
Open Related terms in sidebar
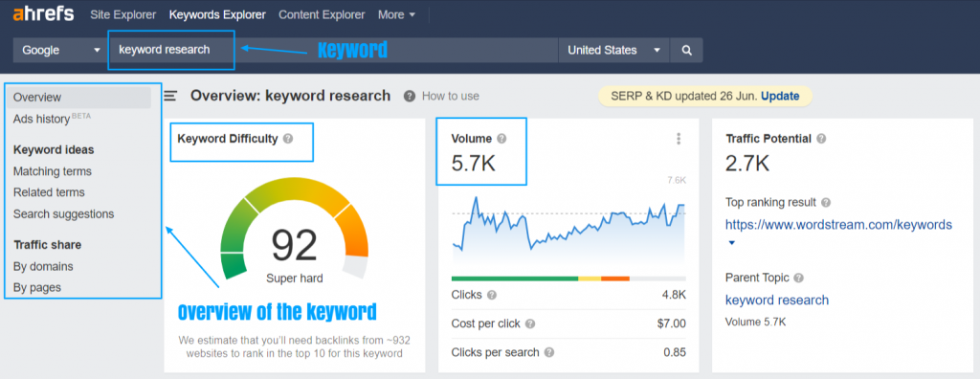[49, 192]
